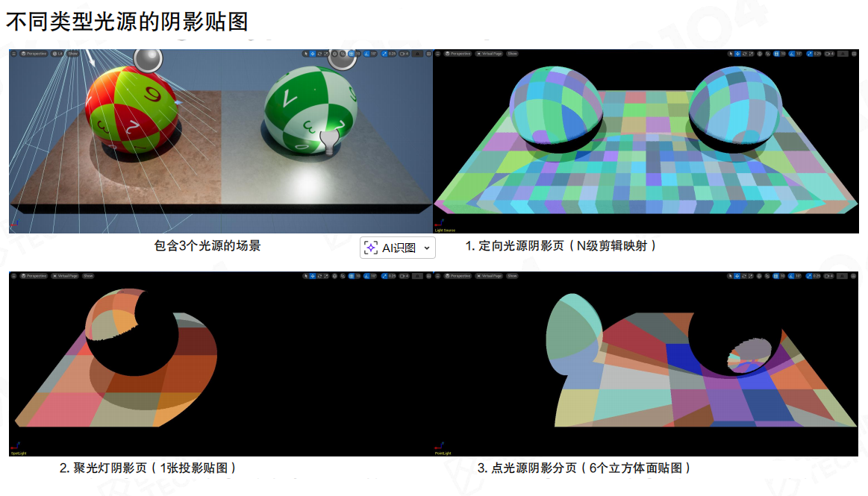Click the AI识图 sparkle icon

coord(371,248)
